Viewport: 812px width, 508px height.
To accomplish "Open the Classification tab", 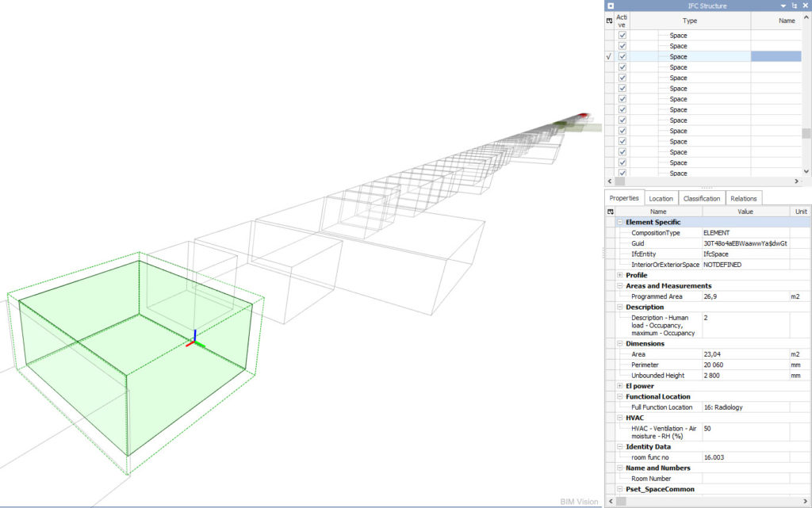I will point(703,197).
